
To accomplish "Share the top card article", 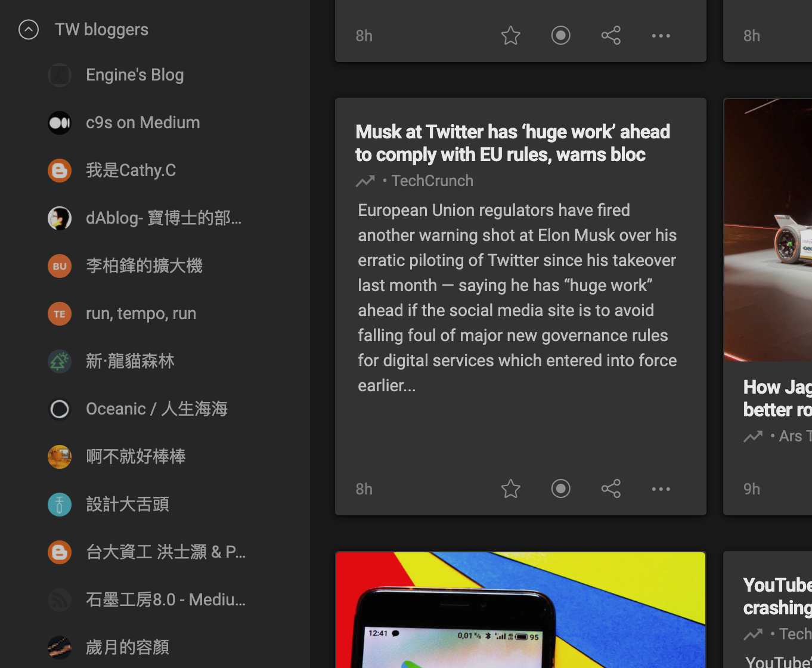I will point(611,36).
